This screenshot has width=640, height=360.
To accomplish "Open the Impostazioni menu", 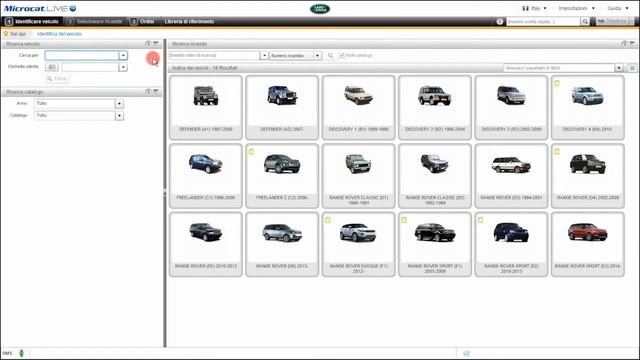I will coord(576,8).
